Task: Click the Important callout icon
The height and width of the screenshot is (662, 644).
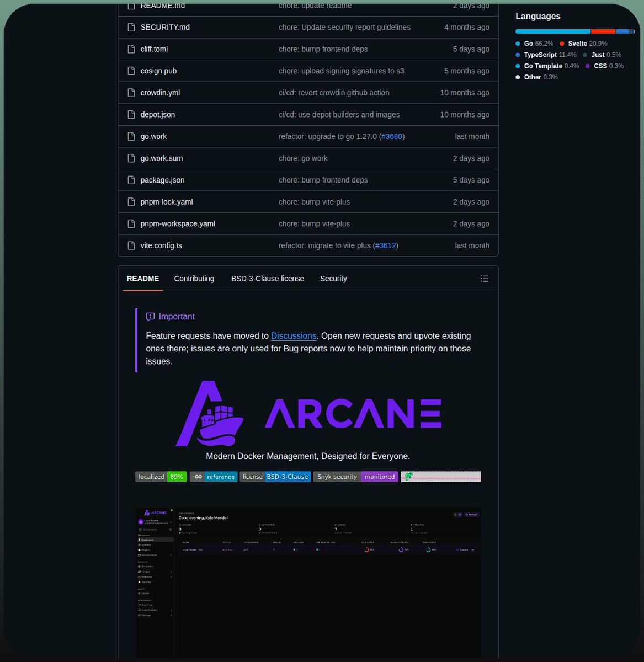Action: tap(150, 317)
